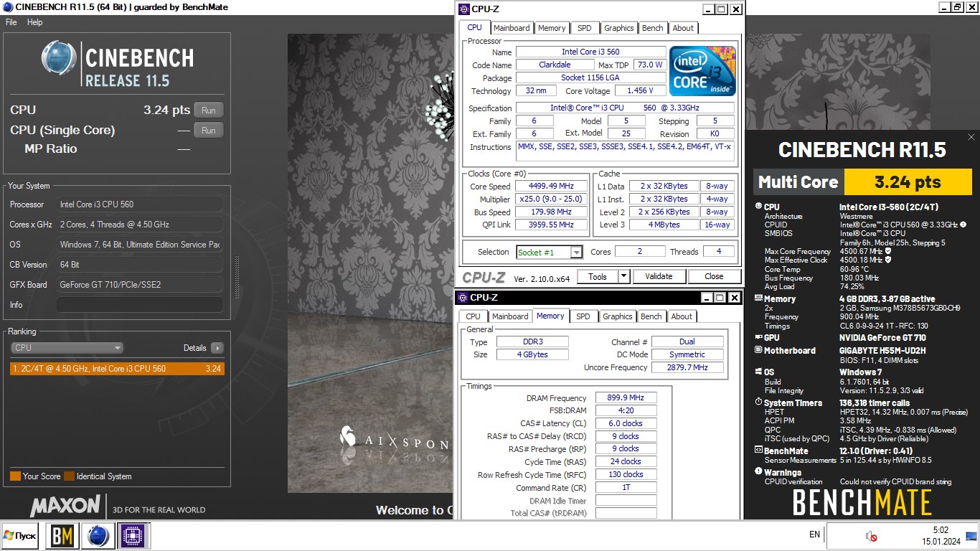Switch to Cinebench via its taskbar sphere icon
Image resolution: width=980 pixels, height=551 pixels.
coord(98,536)
